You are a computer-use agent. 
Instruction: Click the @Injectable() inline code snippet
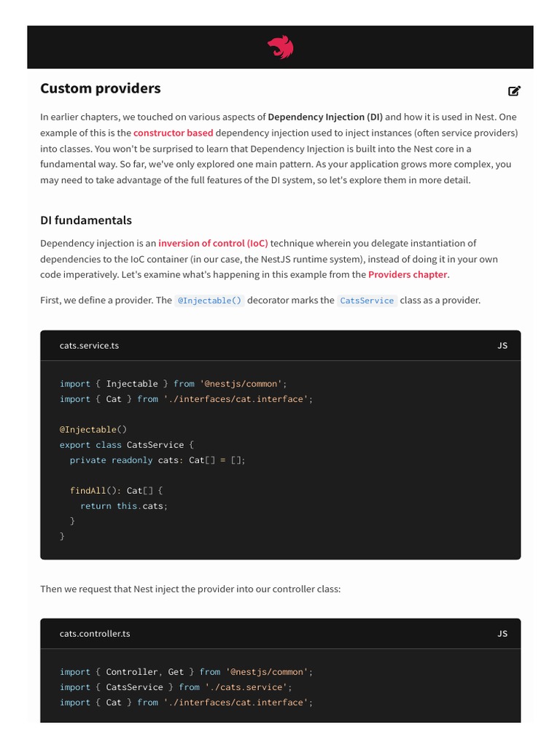(x=209, y=301)
